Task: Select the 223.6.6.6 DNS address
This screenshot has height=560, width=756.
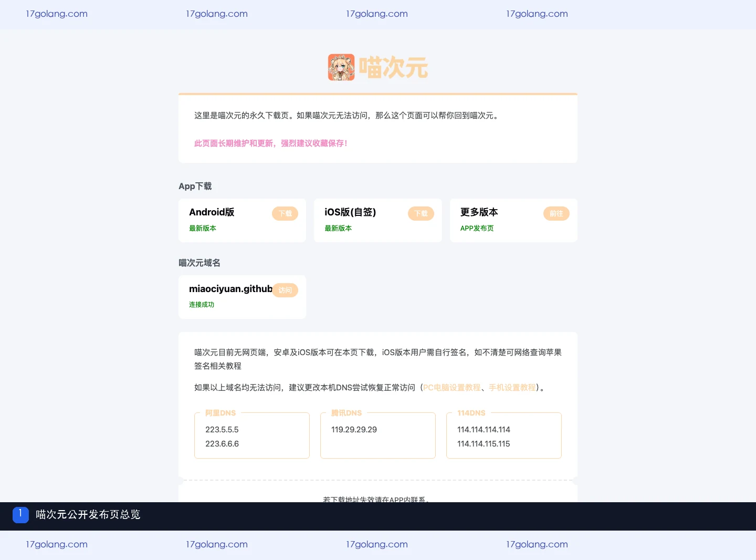Action: 222,444
